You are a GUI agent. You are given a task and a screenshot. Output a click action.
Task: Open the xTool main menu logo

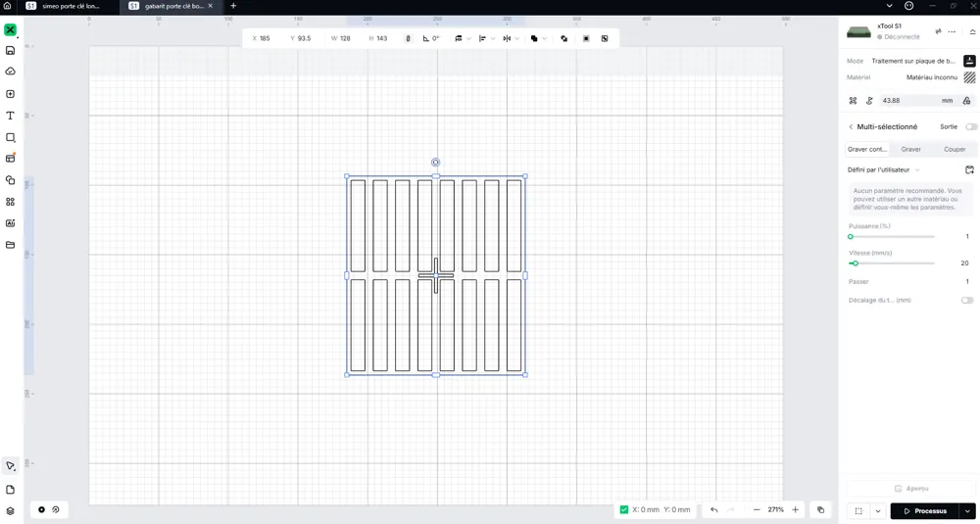click(10, 30)
